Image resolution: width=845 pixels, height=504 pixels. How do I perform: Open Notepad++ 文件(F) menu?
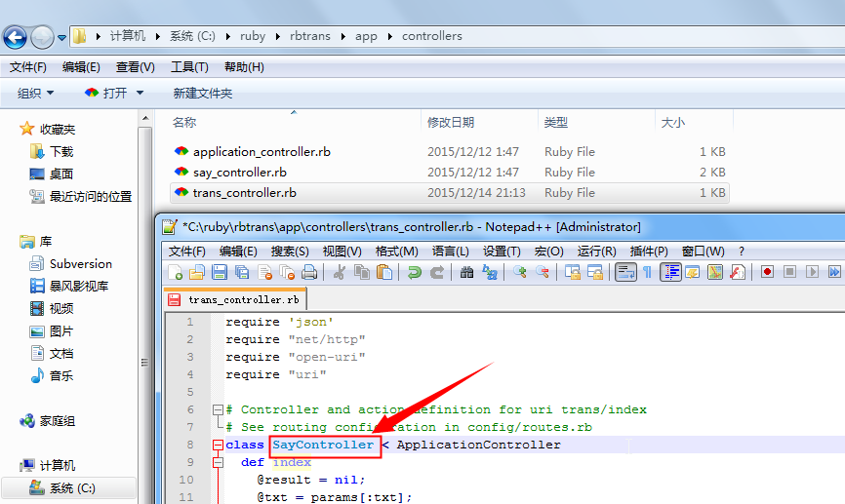click(187, 252)
